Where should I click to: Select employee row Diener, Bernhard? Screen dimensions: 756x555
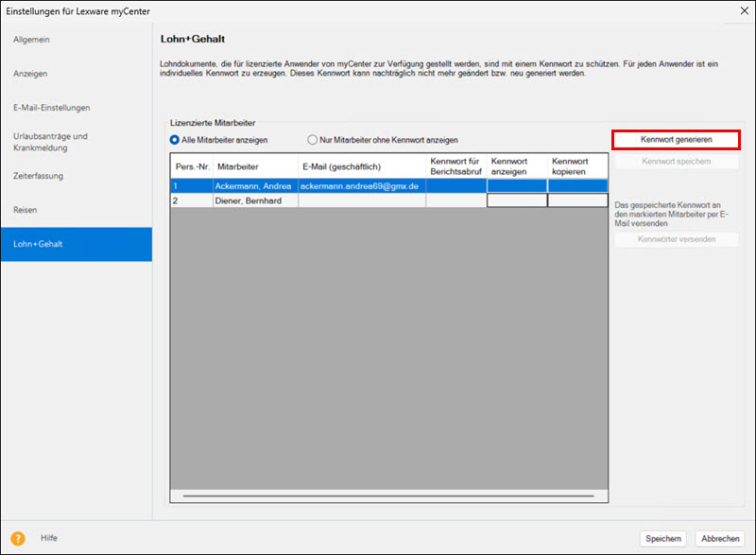point(388,200)
